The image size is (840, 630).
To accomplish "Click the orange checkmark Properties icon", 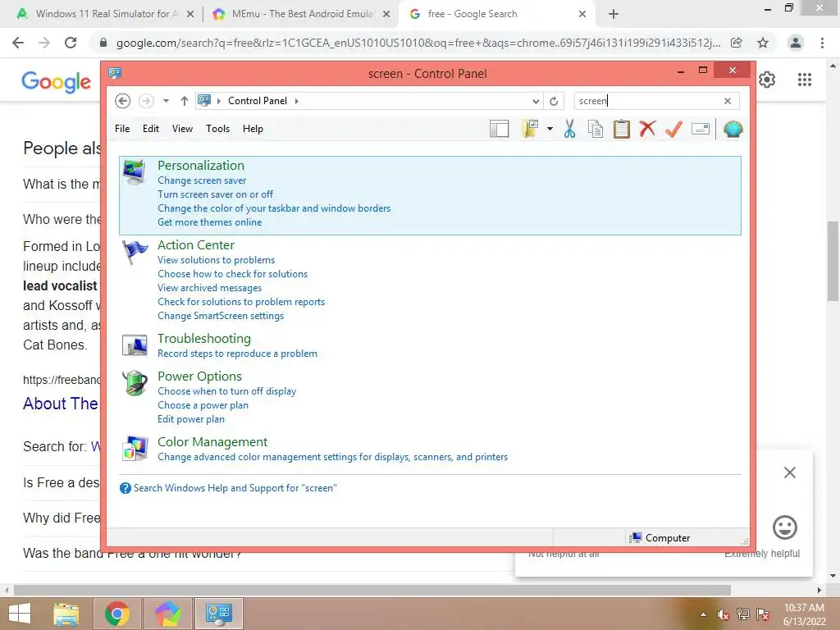I will [x=674, y=129].
